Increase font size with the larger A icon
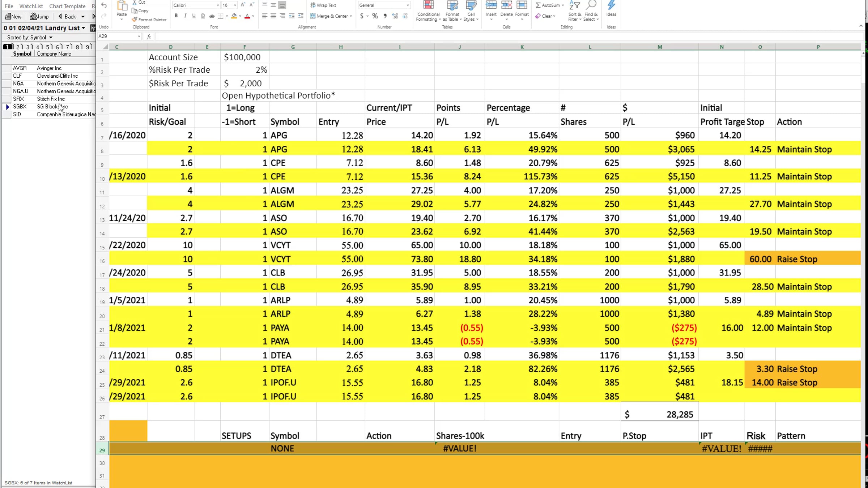This screenshot has width=868, height=488. click(243, 5)
